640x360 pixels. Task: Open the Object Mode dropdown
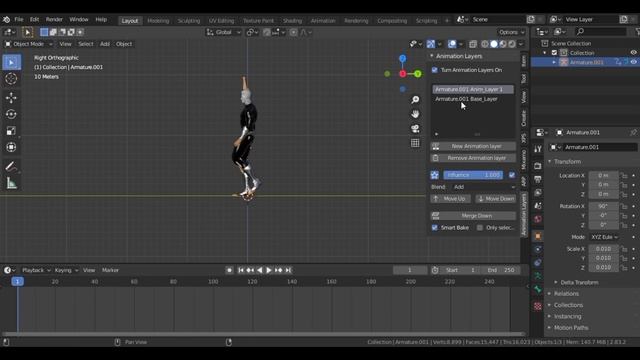coord(29,44)
